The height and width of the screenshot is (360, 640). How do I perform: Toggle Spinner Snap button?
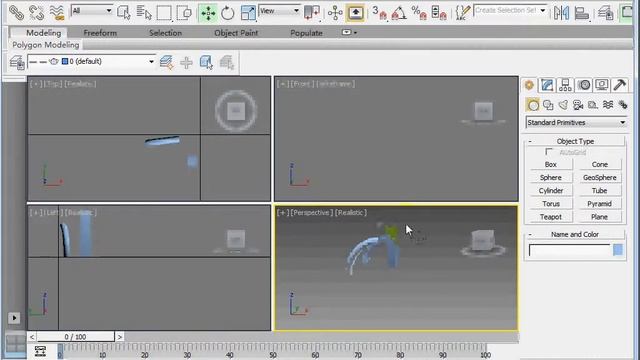click(x=439, y=13)
